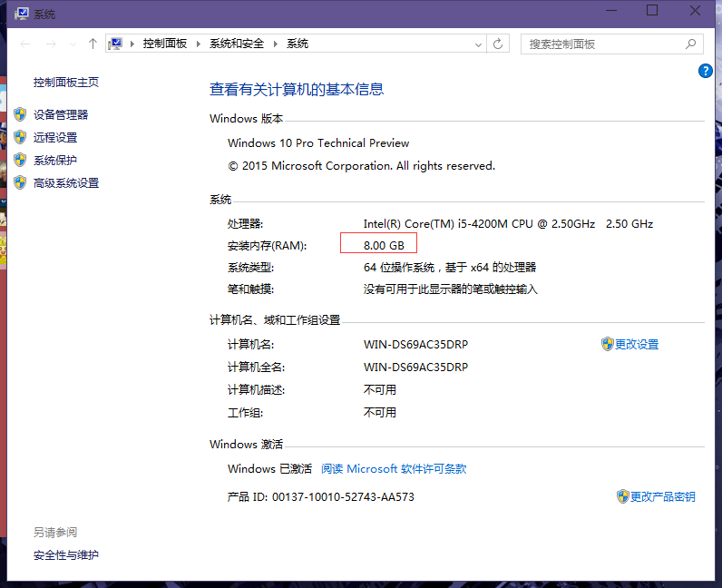722x588 pixels.
Task: Click the 安装内存(RAM) label
Action: click(x=267, y=246)
